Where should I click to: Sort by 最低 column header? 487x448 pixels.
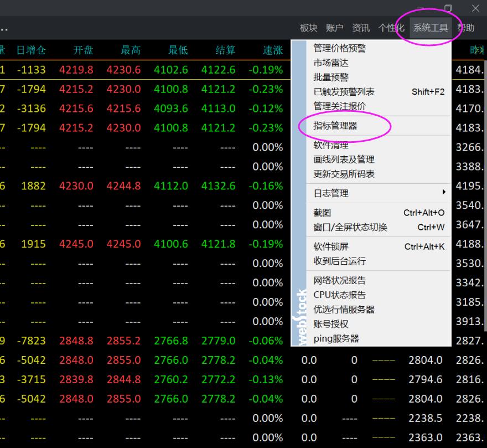pyautogui.click(x=178, y=50)
